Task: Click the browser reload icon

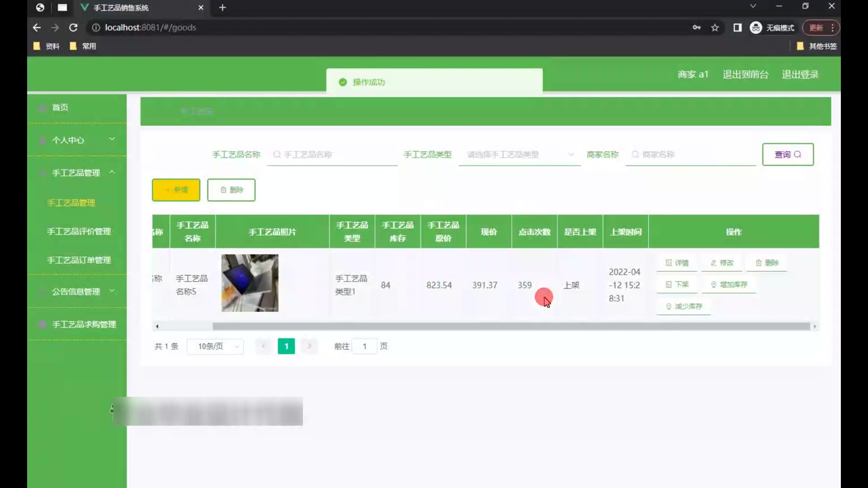Action: click(73, 28)
